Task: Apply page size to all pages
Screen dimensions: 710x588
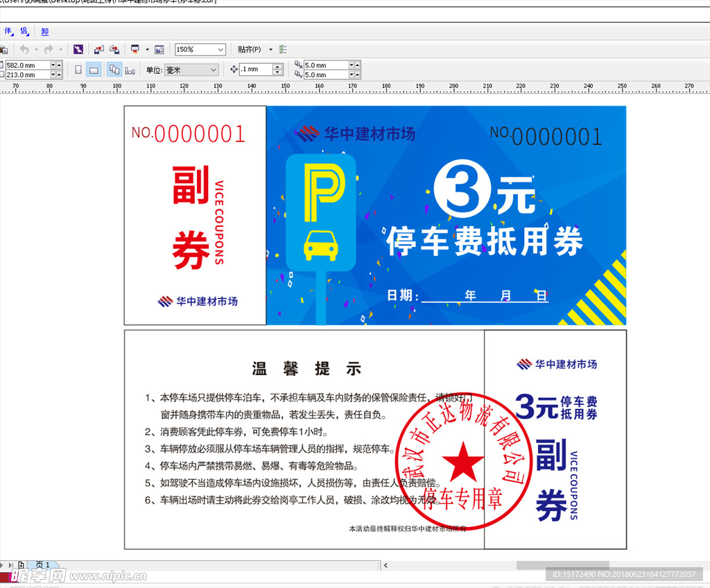Action: click(114, 69)
